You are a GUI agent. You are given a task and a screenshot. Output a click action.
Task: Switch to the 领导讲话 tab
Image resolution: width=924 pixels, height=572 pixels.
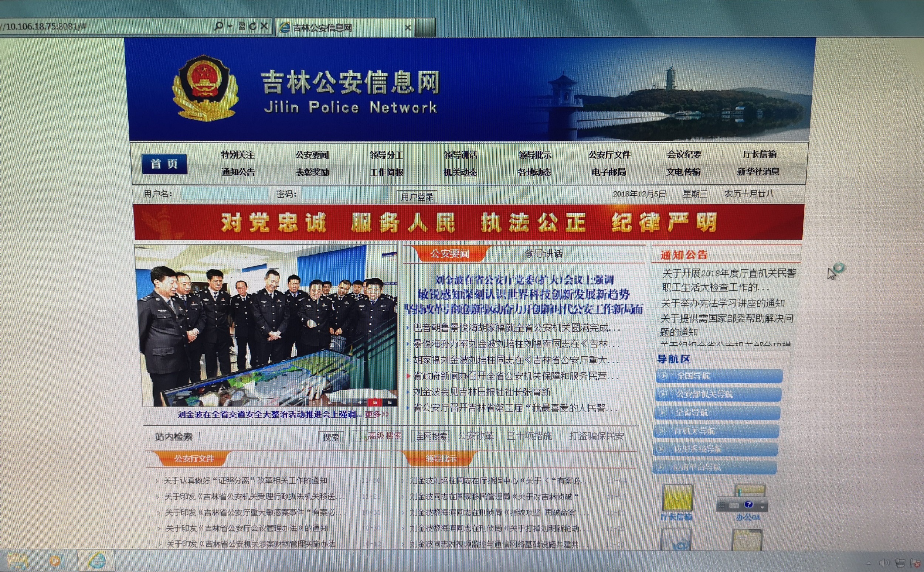coord(544,253)
